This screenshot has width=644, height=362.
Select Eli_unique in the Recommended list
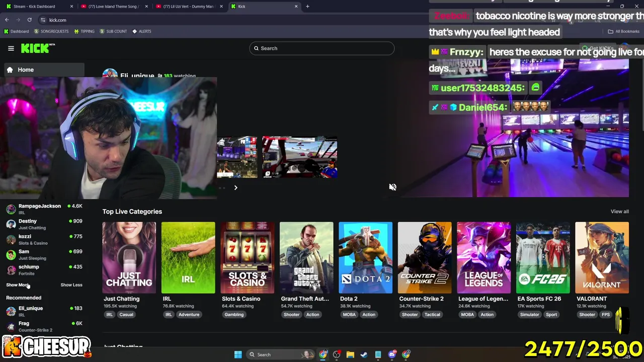(44, 311)
